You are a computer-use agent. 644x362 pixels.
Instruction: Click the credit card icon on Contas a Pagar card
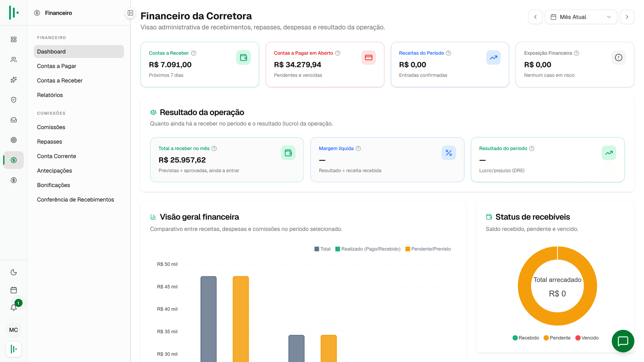pos(369,58)
